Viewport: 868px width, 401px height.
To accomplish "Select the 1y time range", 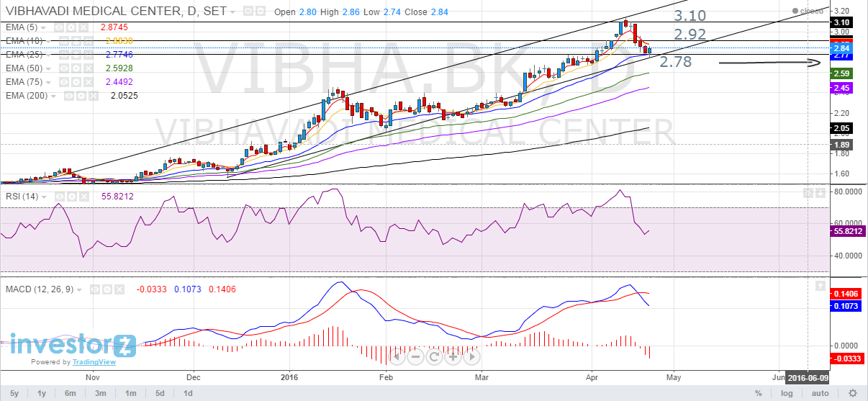I will [42, 393].
